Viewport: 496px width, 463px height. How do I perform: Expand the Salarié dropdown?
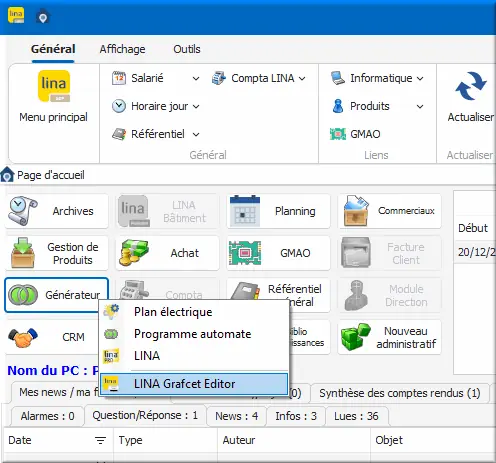(x=196, y=79)
